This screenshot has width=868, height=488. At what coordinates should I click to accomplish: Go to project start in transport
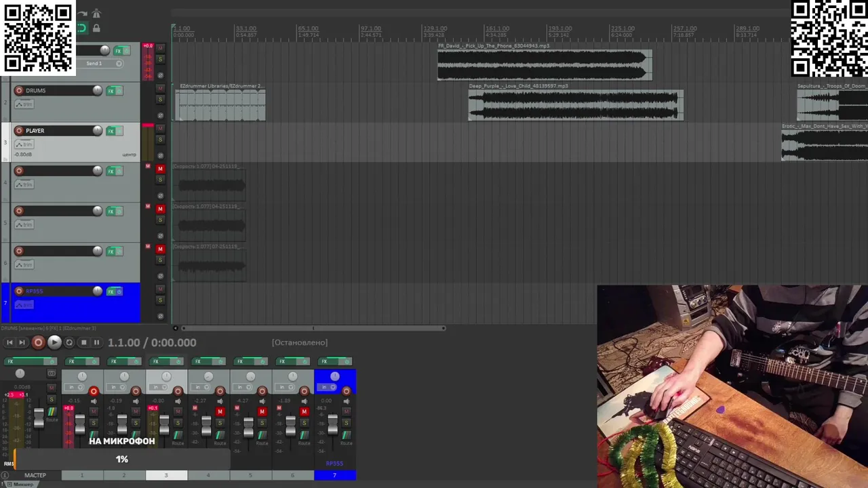pyautogui.click(x=9, y=343)
